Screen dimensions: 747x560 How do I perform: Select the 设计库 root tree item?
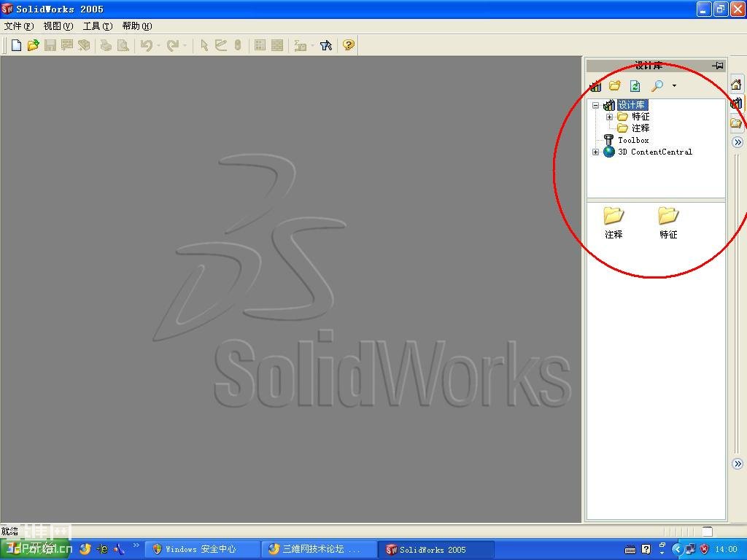tap(632, 105)
